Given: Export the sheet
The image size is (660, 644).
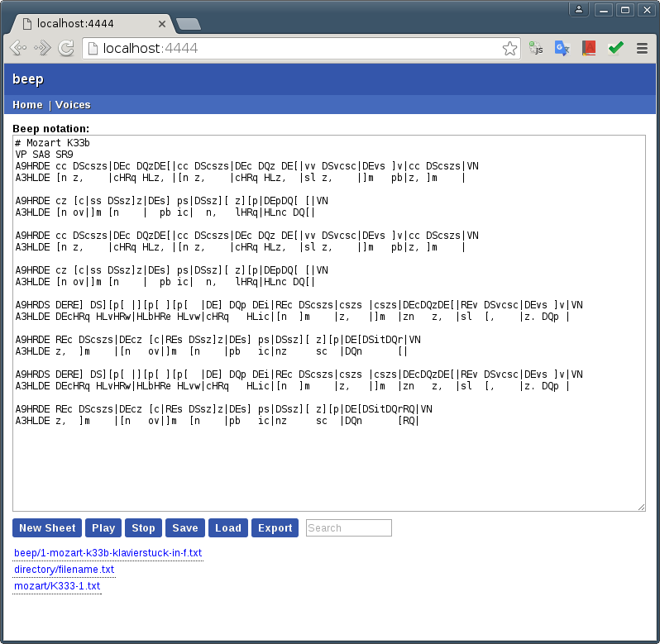Looking at the screenshot, I should (x=275, y=528).
